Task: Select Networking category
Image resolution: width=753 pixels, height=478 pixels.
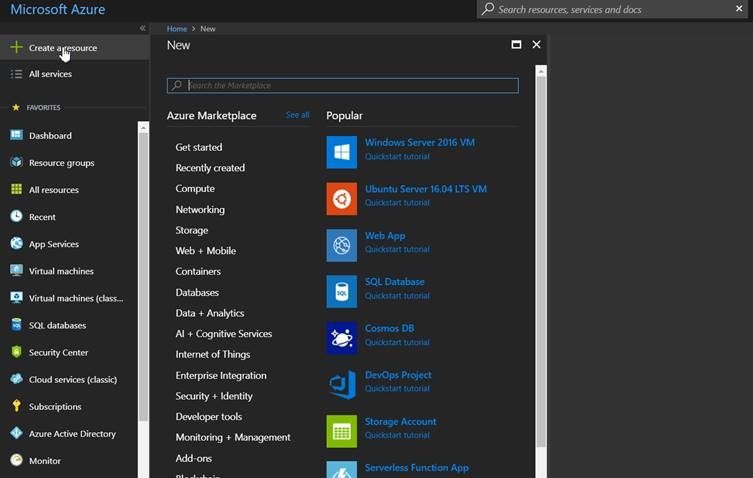Action: [x=200, y=209]
